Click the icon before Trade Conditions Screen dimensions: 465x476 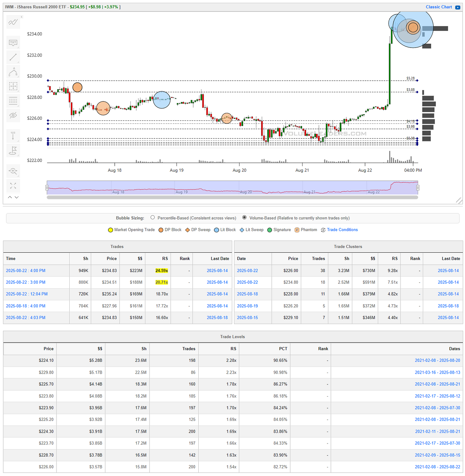(x=323, y=230)
